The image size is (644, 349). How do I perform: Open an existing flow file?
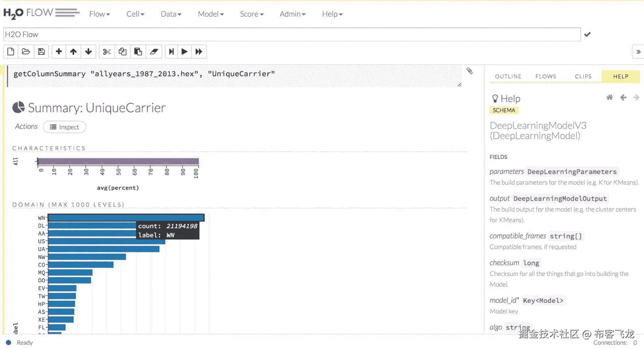click(26, 52)
